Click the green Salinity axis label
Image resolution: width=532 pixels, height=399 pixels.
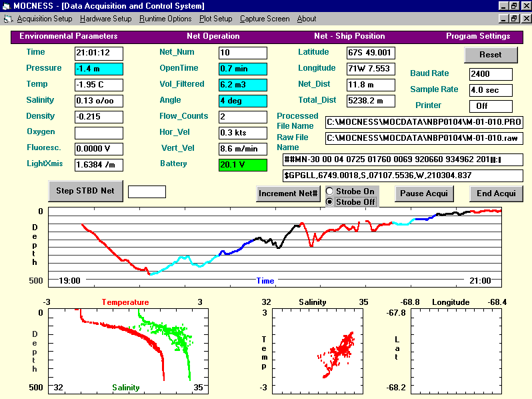pos(126,388)
